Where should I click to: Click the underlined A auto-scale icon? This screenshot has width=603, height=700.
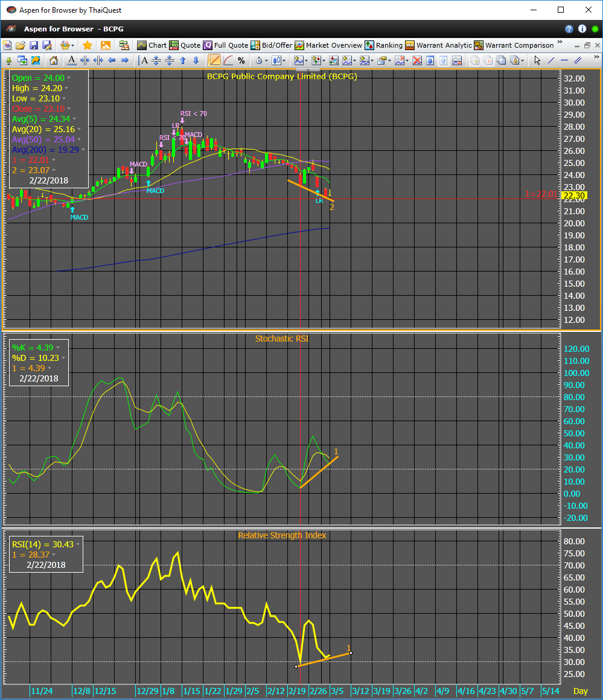pos(71,60)
